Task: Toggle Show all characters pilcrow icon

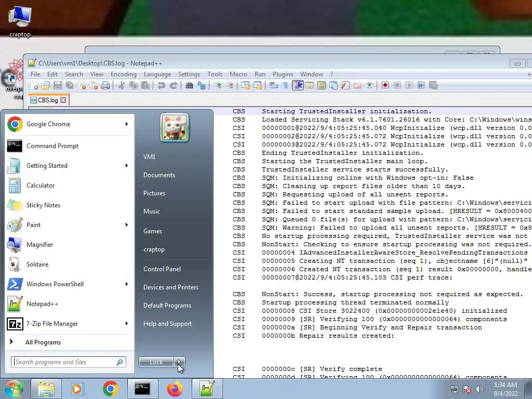Action: click(285, 86)
